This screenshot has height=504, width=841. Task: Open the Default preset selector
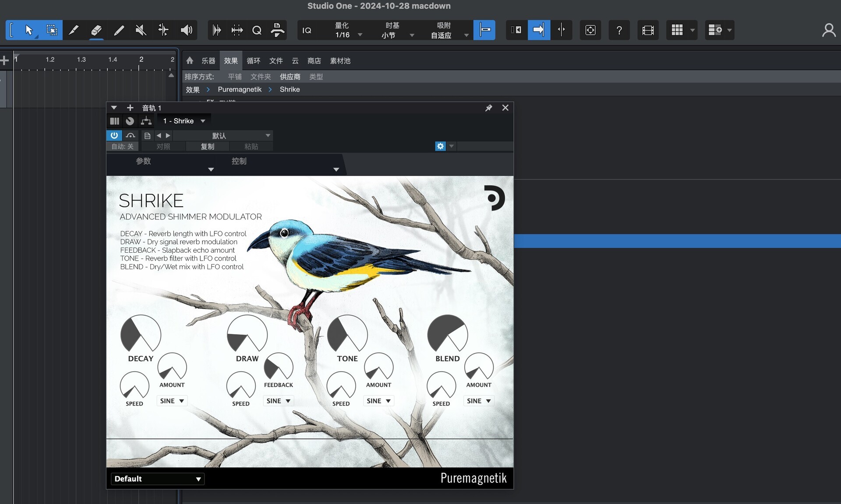click(x=158, y=479)
